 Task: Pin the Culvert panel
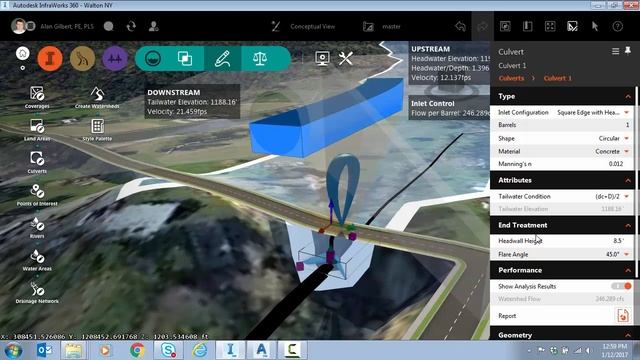(628, 51)
